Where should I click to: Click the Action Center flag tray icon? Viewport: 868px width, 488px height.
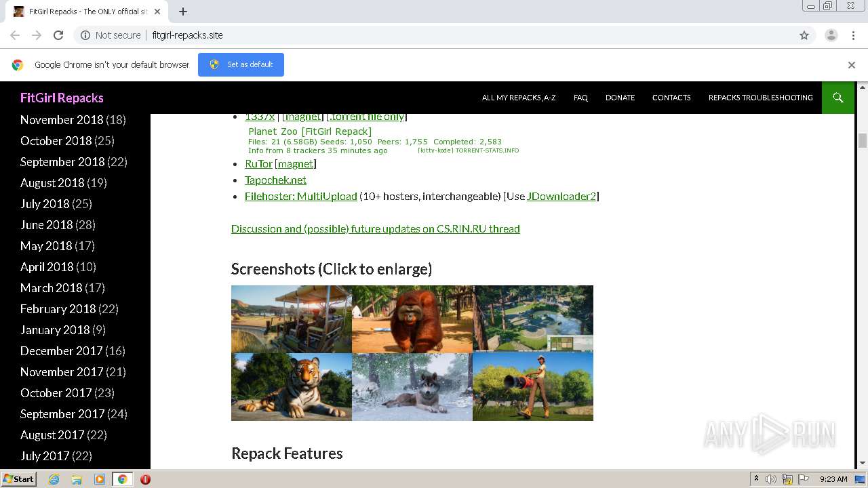point(804,479)
